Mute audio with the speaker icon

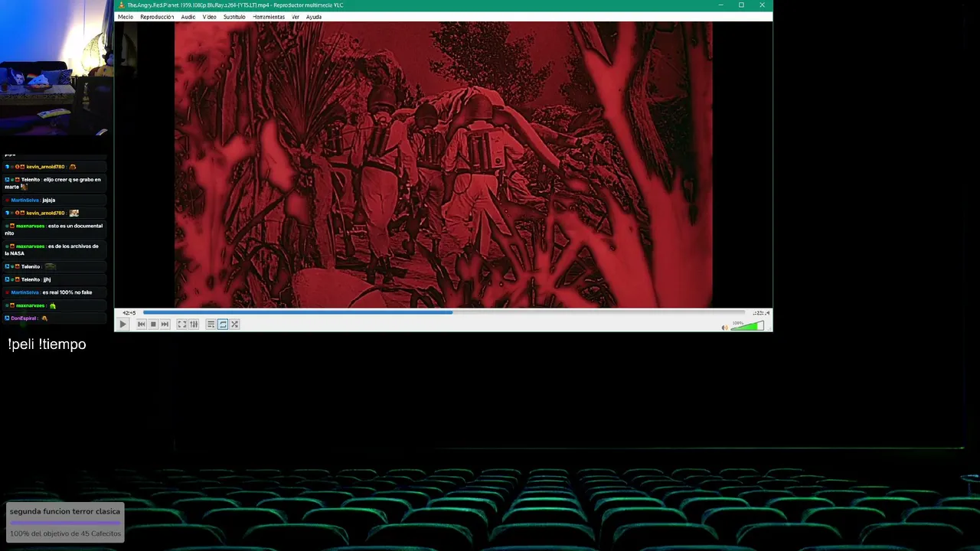click(x=724, y=328)
